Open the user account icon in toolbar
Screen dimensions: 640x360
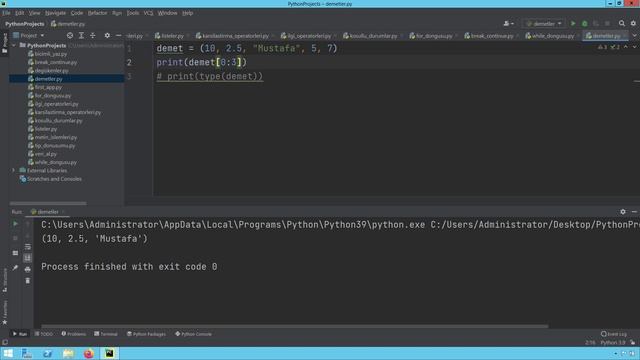point(509,24)
